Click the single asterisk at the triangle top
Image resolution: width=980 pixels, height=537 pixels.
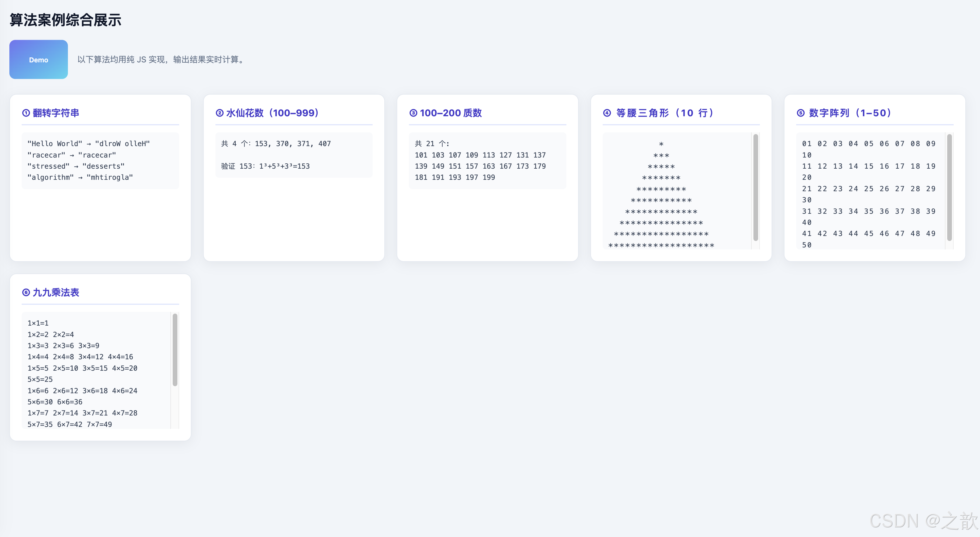(x=661, y=144)
